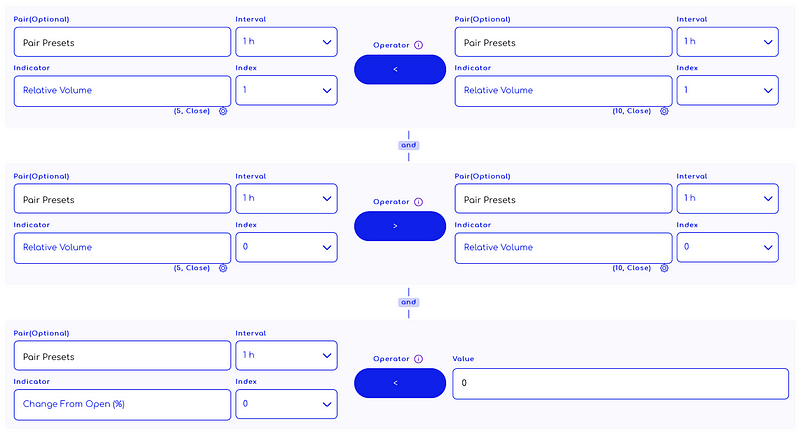
Task: Open second condition left Index 0 dropdown
Action: [x=286, y=247]
